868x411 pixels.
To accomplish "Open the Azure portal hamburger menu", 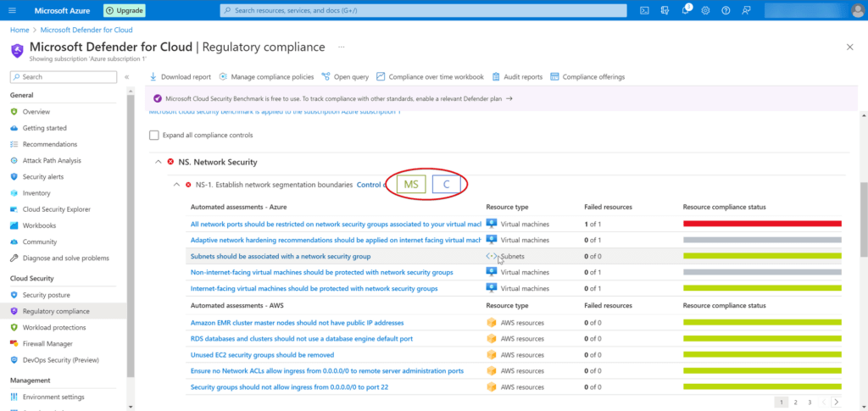I will pos(13,10).
